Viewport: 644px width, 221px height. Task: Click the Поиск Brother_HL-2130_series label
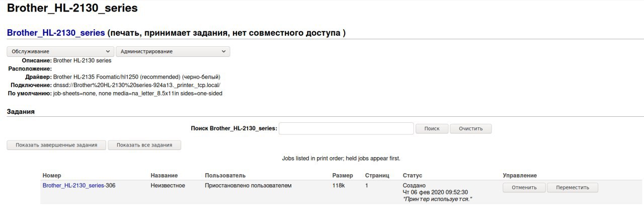pyautogui.click(x=234, y=128)
